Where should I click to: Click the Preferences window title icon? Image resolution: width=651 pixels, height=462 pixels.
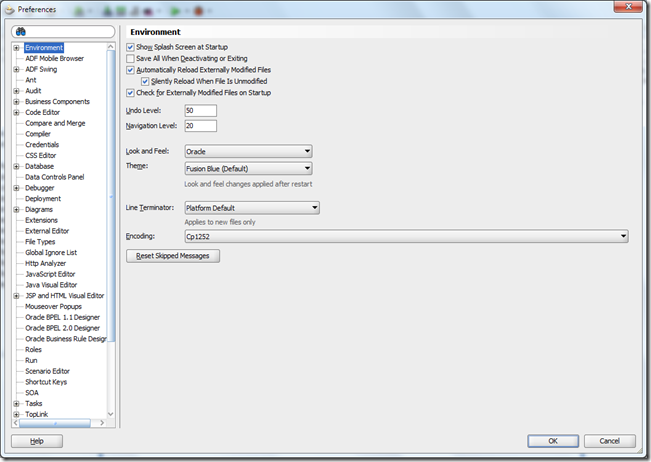10,9
